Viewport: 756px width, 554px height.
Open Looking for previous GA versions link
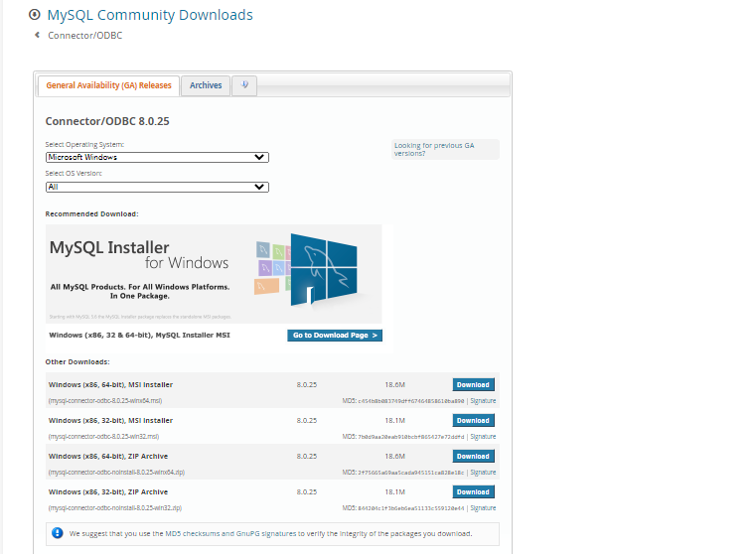coord(434,149)
